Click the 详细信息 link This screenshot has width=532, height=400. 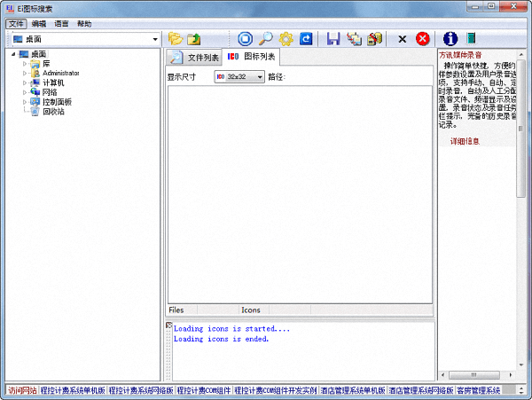pos(465,141)
